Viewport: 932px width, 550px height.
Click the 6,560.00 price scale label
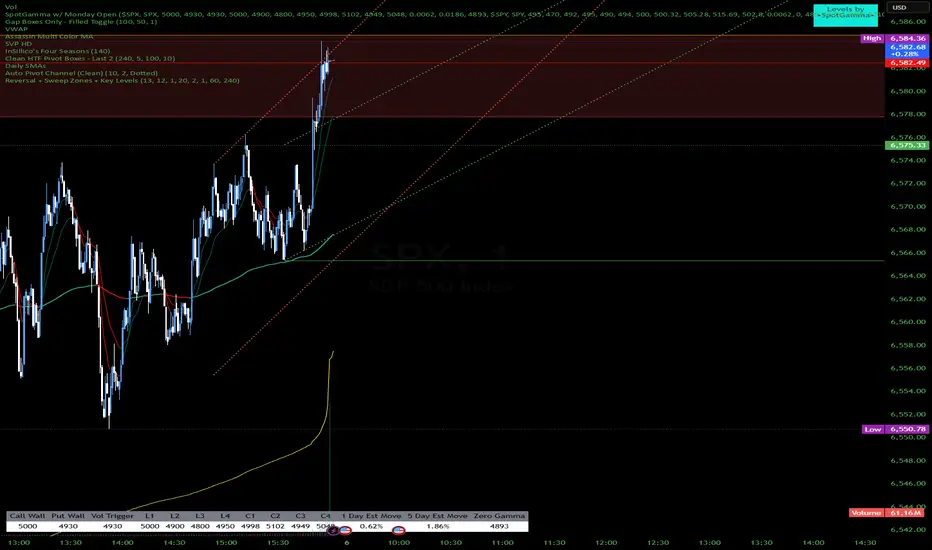click(908, 322)
